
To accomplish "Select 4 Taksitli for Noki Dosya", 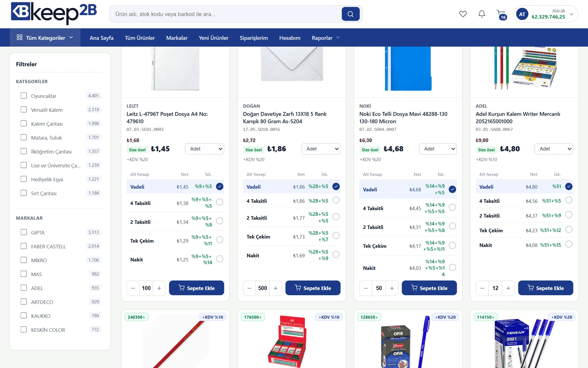I will coord(452,207).
